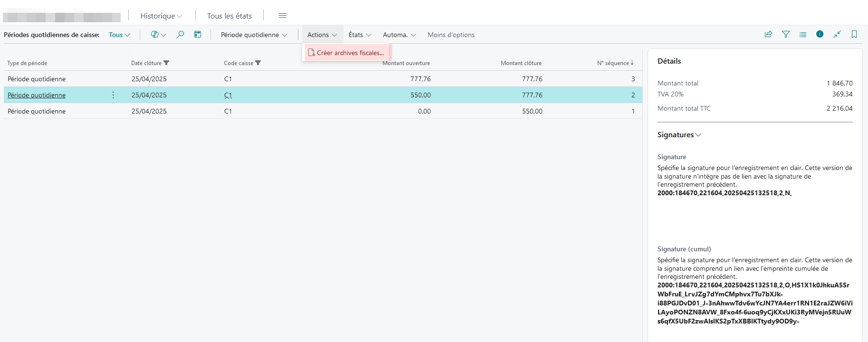Open the Automa. dropdown

pyautogui.click(x=400, y=35)
